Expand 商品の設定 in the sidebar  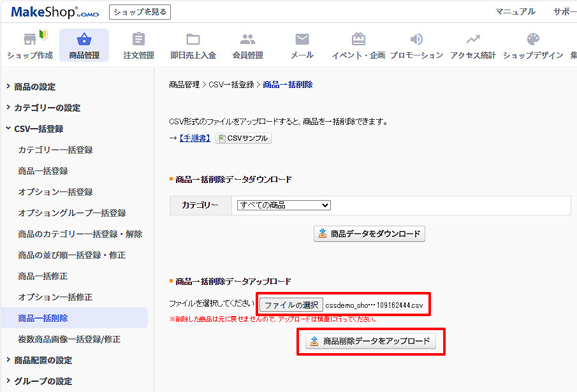(x=34, y=87)
